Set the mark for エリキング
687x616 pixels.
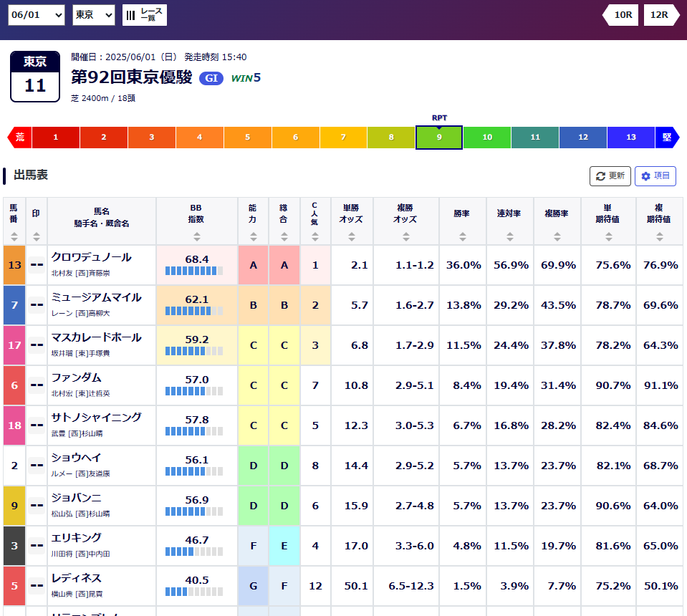point(37,546)
